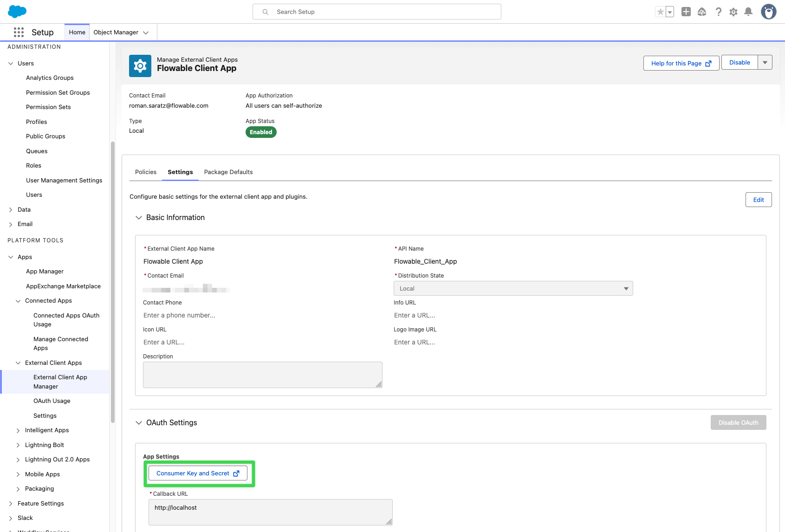Open quick create with the plus icon
Screen dimensions: 785x532
(x=686, y=12)
